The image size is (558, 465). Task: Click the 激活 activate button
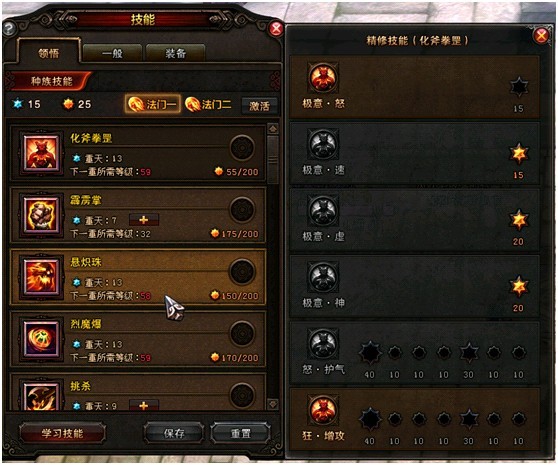pyautogui.click(x=259, y=106)
